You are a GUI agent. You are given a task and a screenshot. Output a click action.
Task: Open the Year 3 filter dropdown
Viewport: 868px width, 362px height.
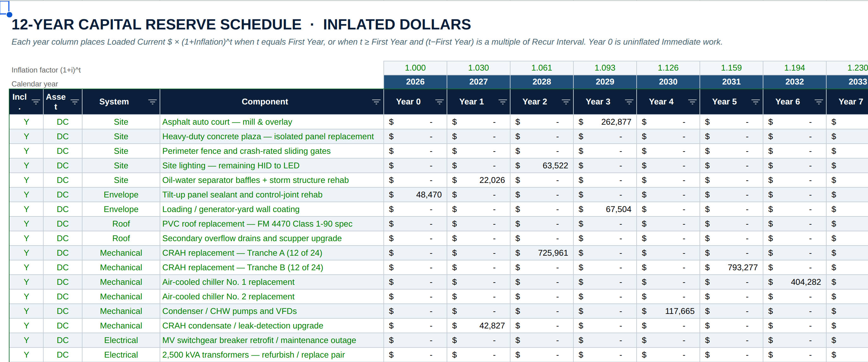[x=629, y=102]
